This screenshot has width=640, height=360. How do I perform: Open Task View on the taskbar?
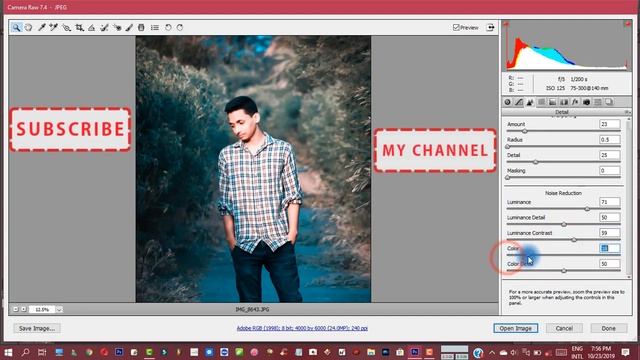click(42, 352)
